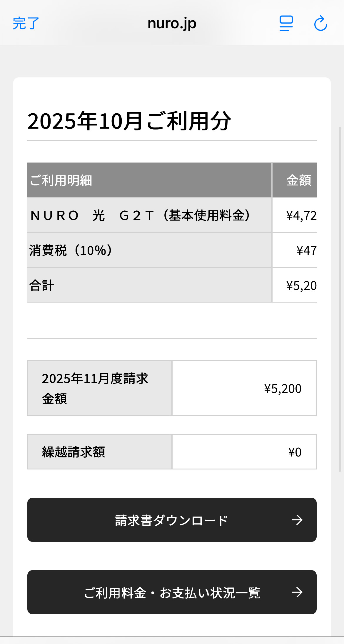Viewport: 344px width, 644px height.
Task: Tap the nuro.jp address title
Action: coord(172,23)
